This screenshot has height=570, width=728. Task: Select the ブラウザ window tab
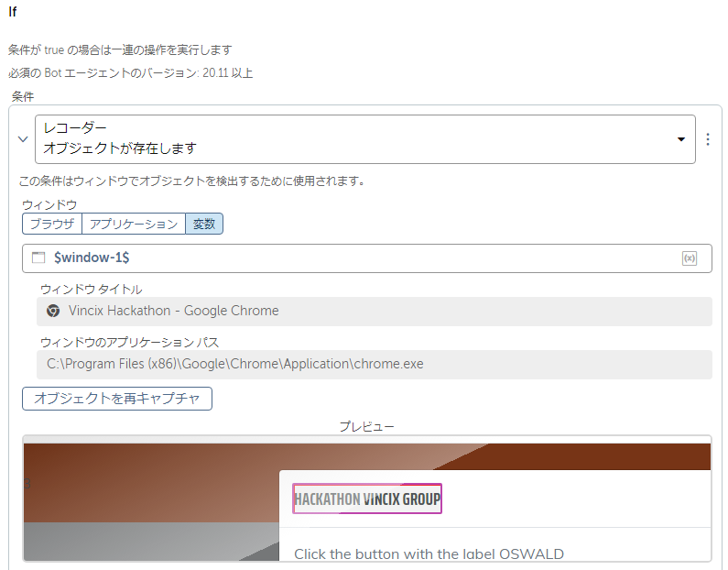[52, 224]
